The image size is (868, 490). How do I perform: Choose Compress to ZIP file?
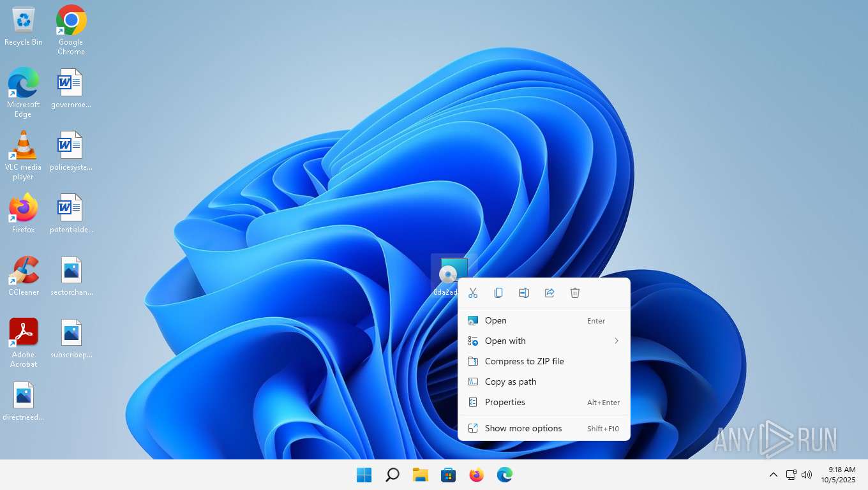(x=544, y=362)
